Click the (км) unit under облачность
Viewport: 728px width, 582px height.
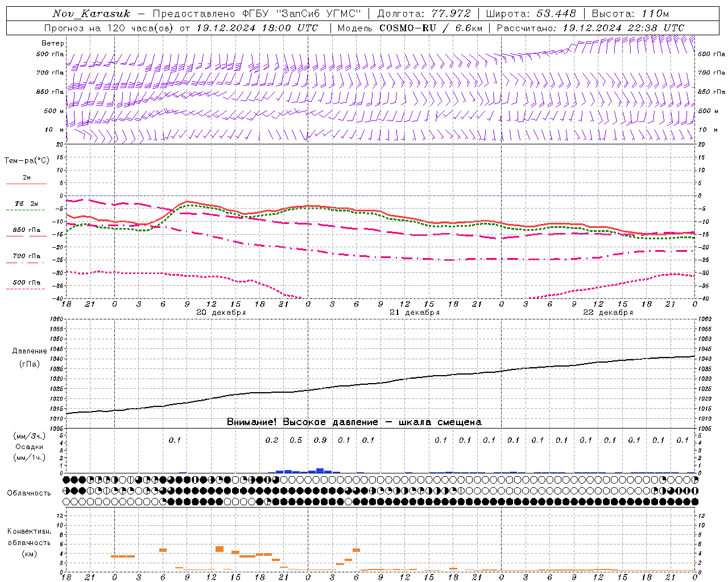29,554
